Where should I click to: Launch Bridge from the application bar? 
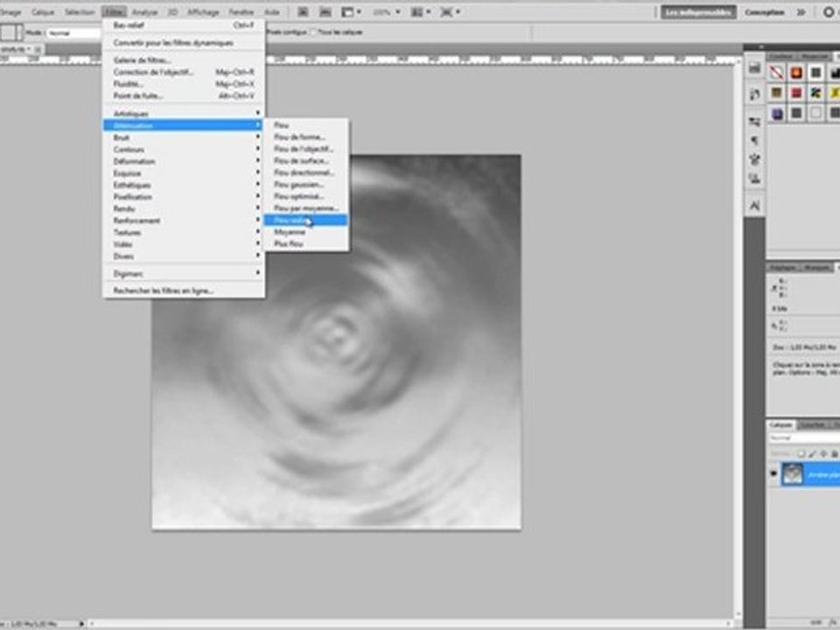pos(303,11)
